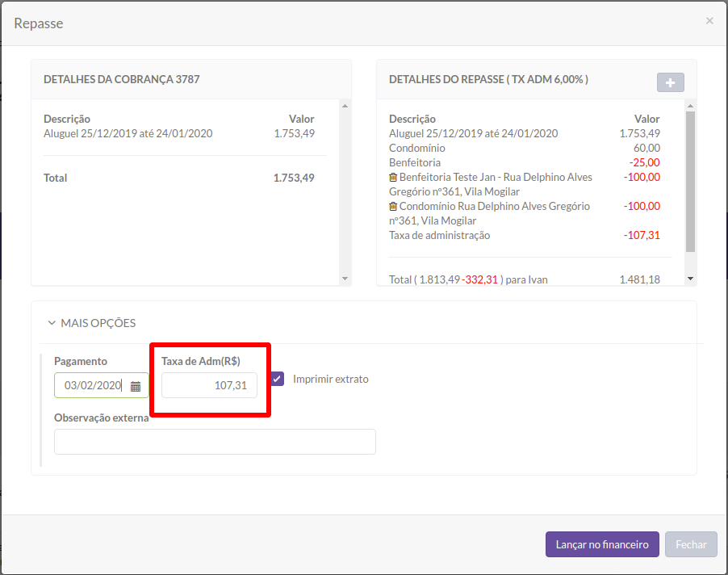Click the repasse details scrollbar thumb

click(x=690, y=182)
